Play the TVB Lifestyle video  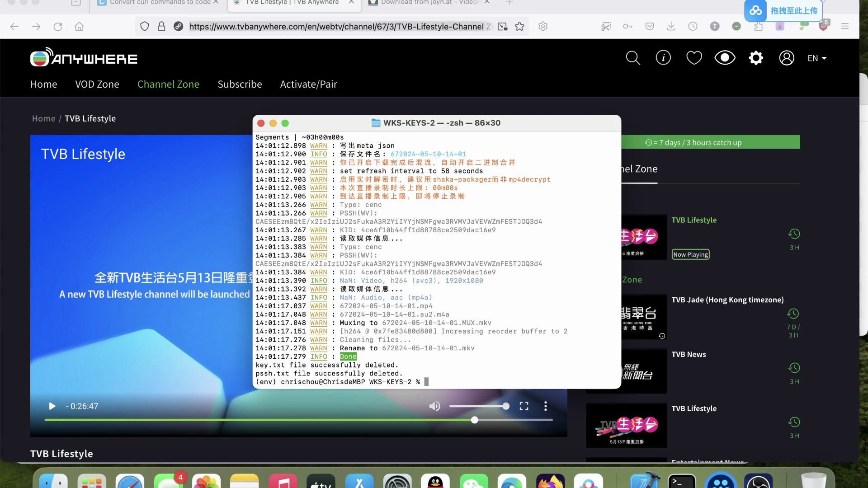coord(52,406)
